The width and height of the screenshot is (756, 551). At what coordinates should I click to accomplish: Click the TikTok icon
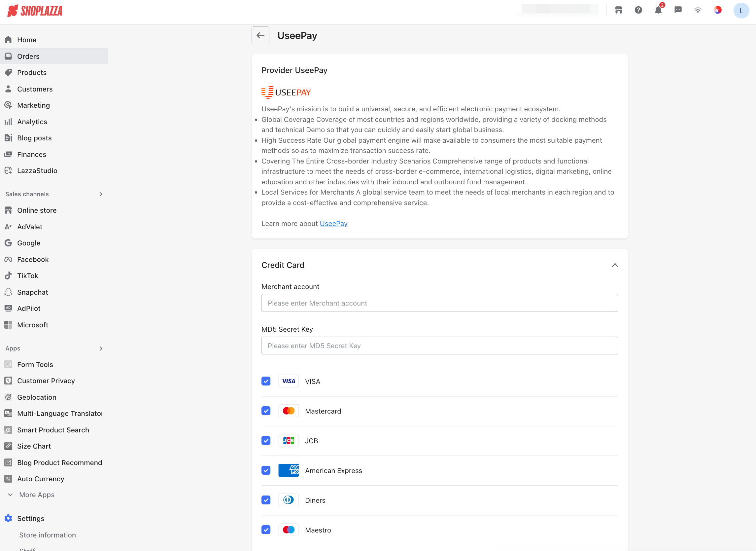pos(8,275)
